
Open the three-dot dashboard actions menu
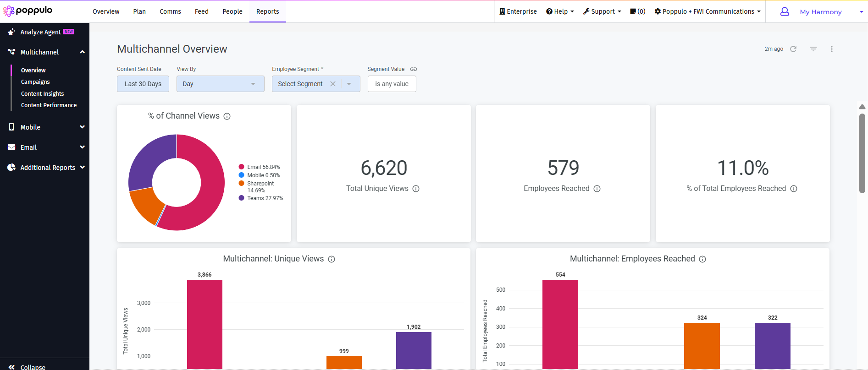[x=831, y=49]
